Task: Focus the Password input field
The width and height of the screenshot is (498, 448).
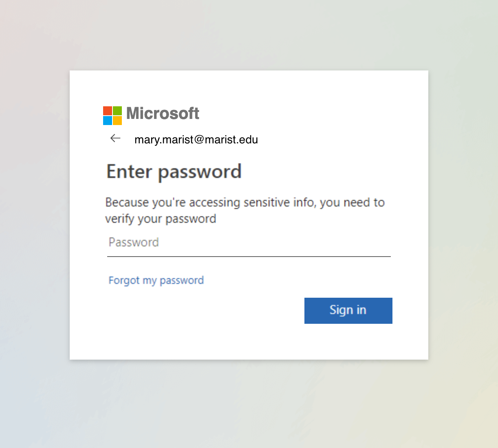Action: pos(249,243)
